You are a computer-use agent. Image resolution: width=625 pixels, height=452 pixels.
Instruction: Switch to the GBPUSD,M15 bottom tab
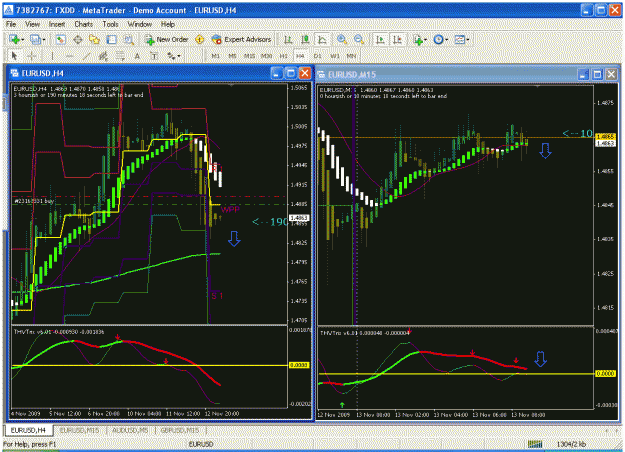coord(180,430)
